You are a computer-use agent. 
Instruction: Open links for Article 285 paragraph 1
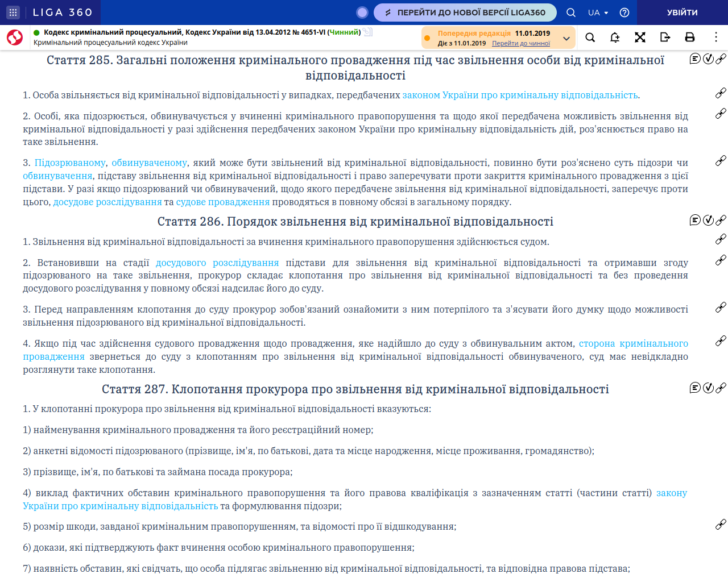point(721,93)
